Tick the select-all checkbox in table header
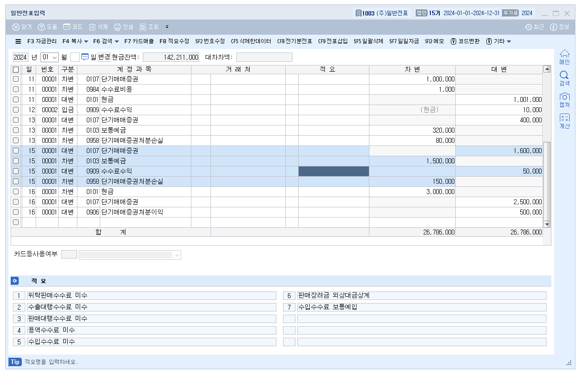Image resolution: width=583 pixels, height=392 pixels. click(16, 70)
